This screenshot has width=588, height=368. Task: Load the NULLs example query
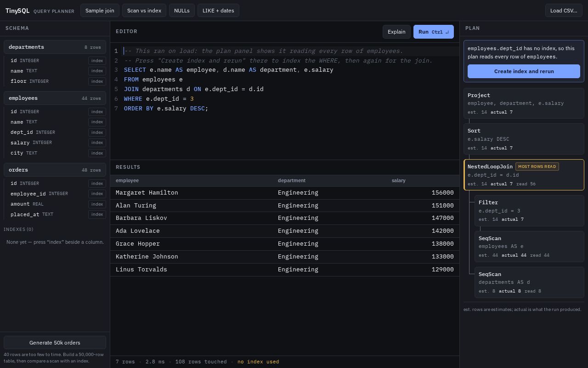pyautogui.click(x=182, y=11)
